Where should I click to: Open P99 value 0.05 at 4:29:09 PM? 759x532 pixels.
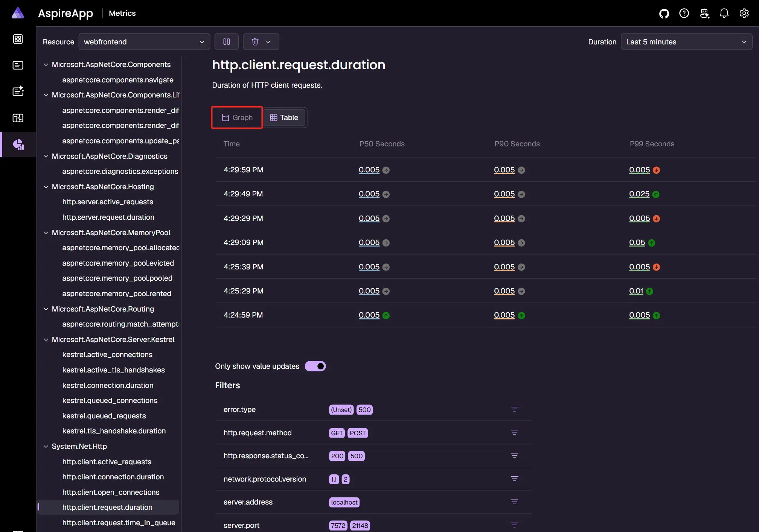point(637,243)
